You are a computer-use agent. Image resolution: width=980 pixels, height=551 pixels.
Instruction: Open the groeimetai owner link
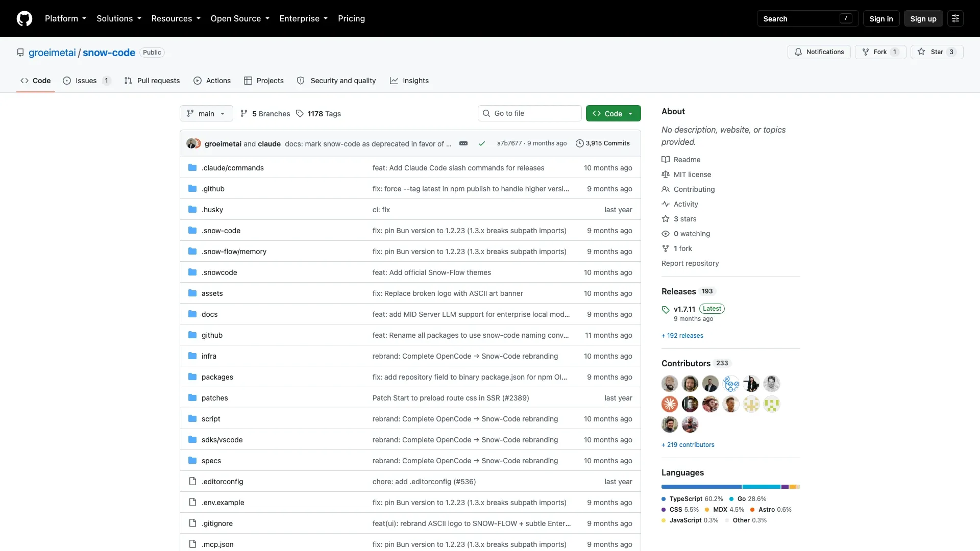[x=52, y=53]
